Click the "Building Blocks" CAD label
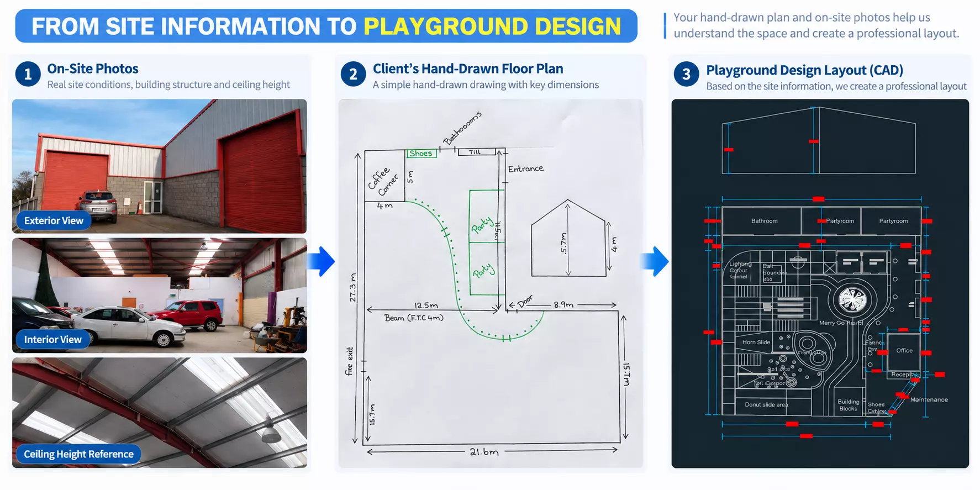Screen dimensions: 980x490 tap(849, 405)
